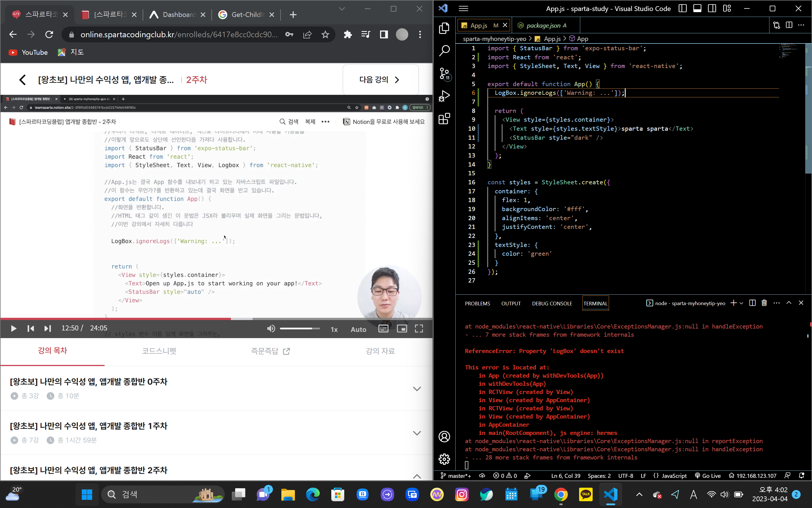This screenshot has width=812, height=508.
Task: Open Manage gear menu in VS Code
Action: [x=444, y=459]
